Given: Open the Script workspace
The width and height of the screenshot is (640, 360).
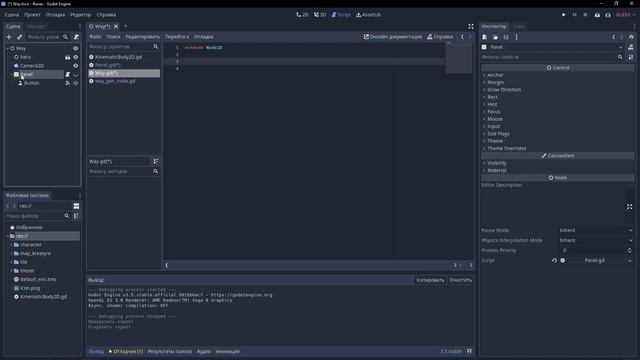Looking at the screenshot, I should coord(341,15).
